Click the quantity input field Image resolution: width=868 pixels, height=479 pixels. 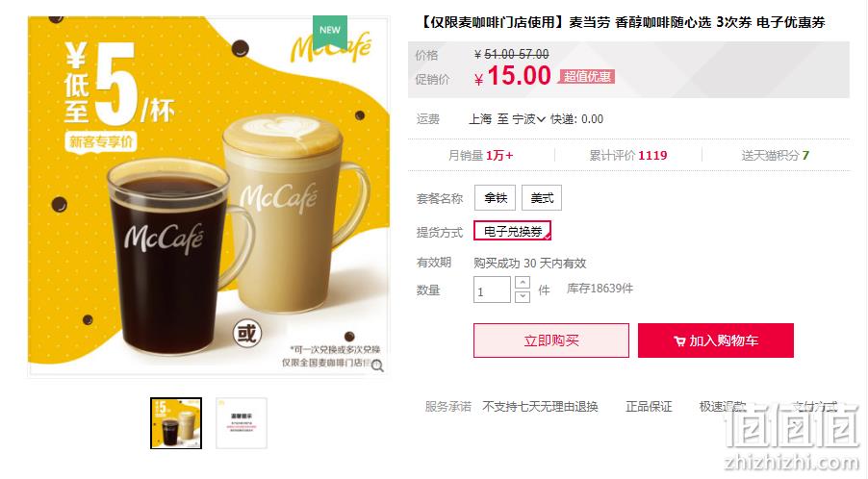[x=492, y=290]
